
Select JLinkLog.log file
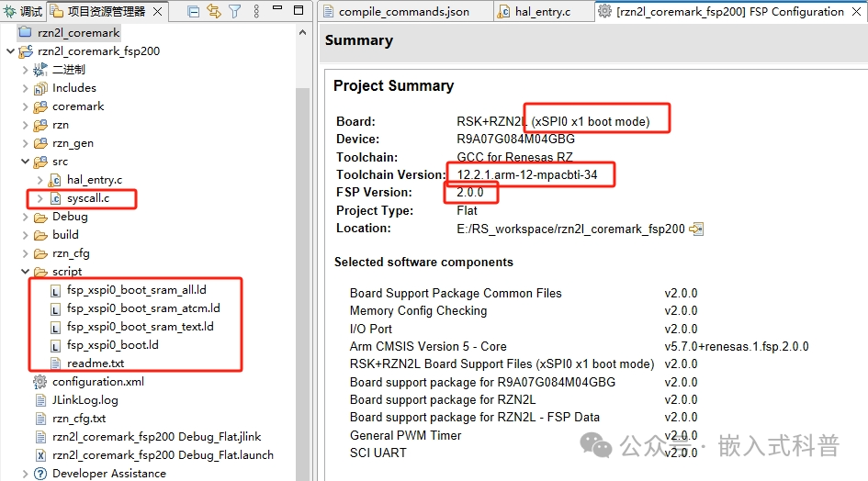(x=85, y=400)
